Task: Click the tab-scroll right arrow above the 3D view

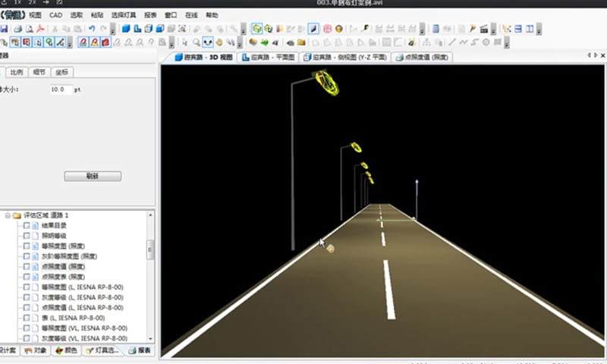Action: [x=596, y=55]
